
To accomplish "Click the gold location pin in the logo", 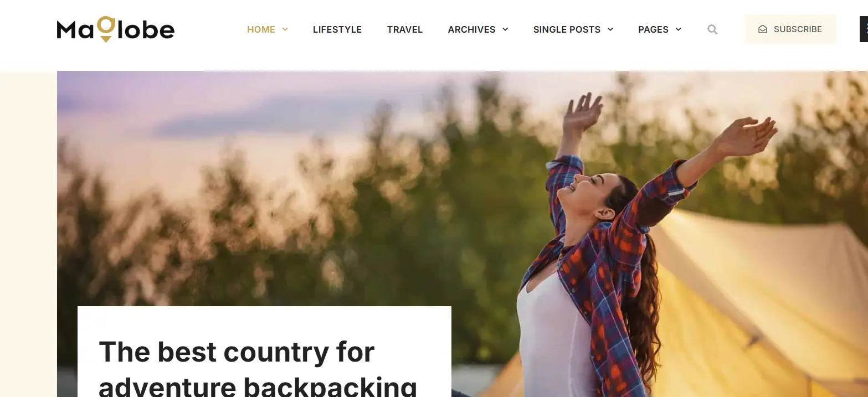I will pyautogui.click(x=106, y=29).
